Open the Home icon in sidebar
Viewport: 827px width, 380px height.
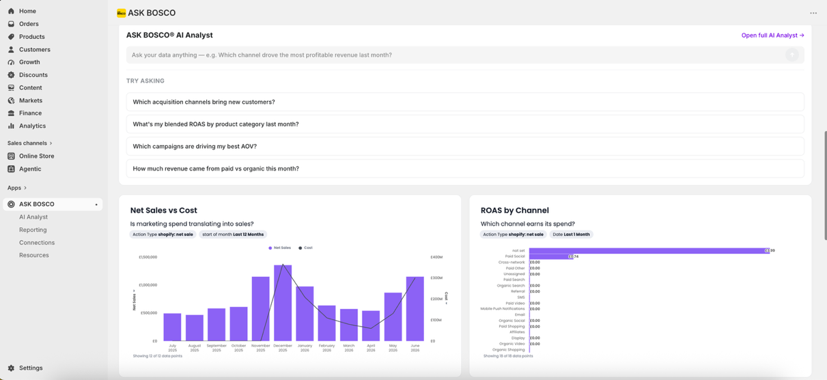point(11,11)
